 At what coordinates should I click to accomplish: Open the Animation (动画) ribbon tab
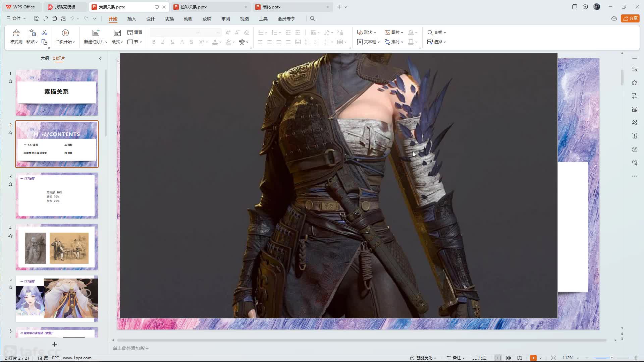coord(188,19)
